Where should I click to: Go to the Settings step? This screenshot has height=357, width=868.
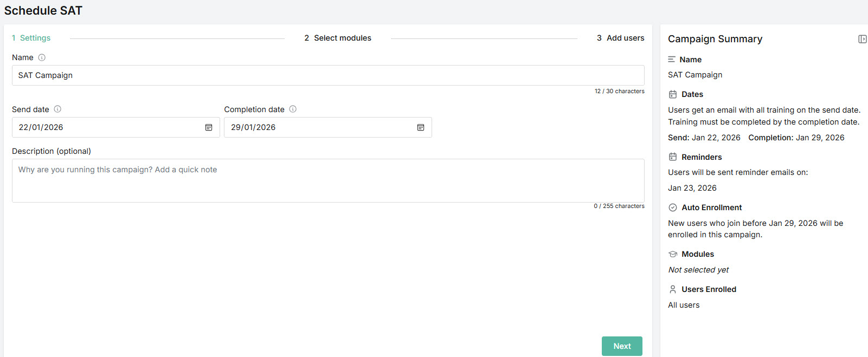coord(31,38)
